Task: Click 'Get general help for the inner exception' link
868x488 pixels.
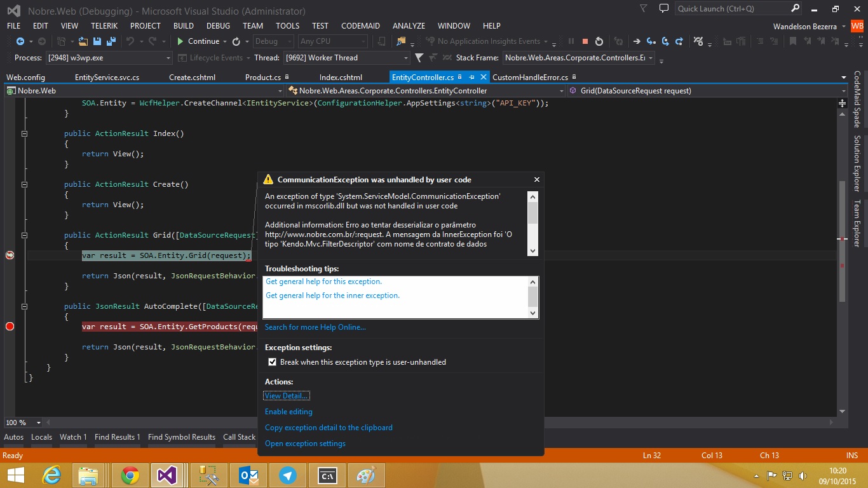Action: (x=332, y=295)
